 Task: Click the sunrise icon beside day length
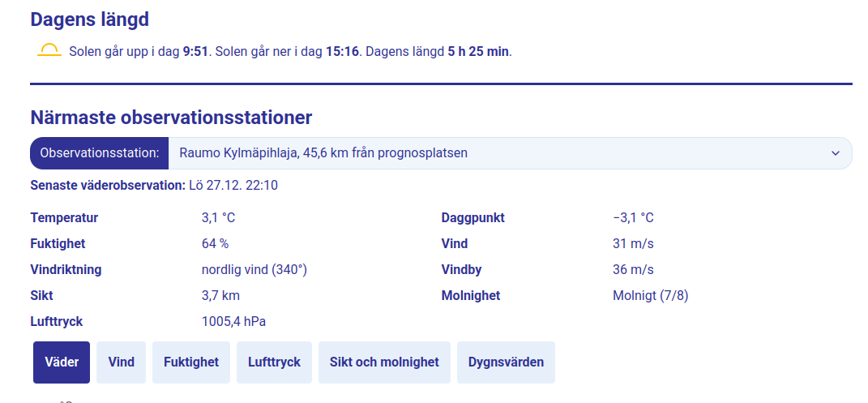click(49, 50)
